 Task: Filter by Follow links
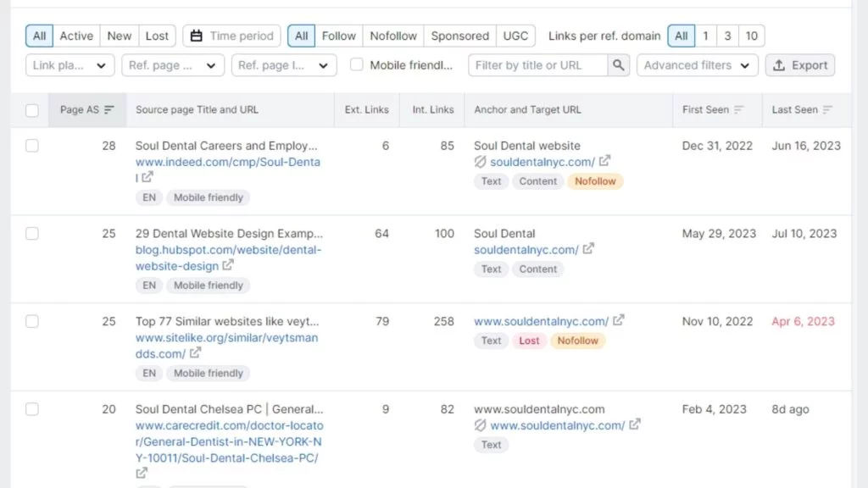[x=338, y=36]
